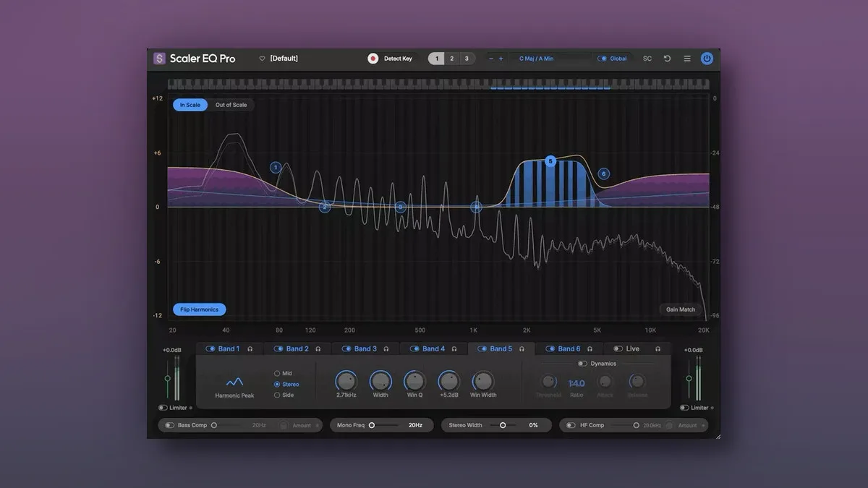Viewport: 868px width, 488px height.
Task: Solo Band 1 with its headphone icon
Action: pos(250,349)
